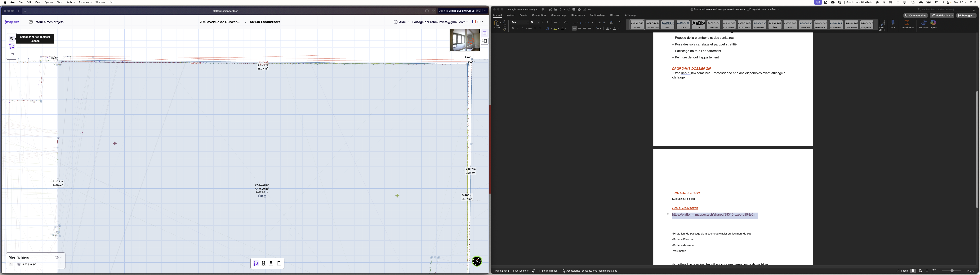980x275 pixels.
Task: Expand the Sans groupe tree item
Action: point(11,264)
